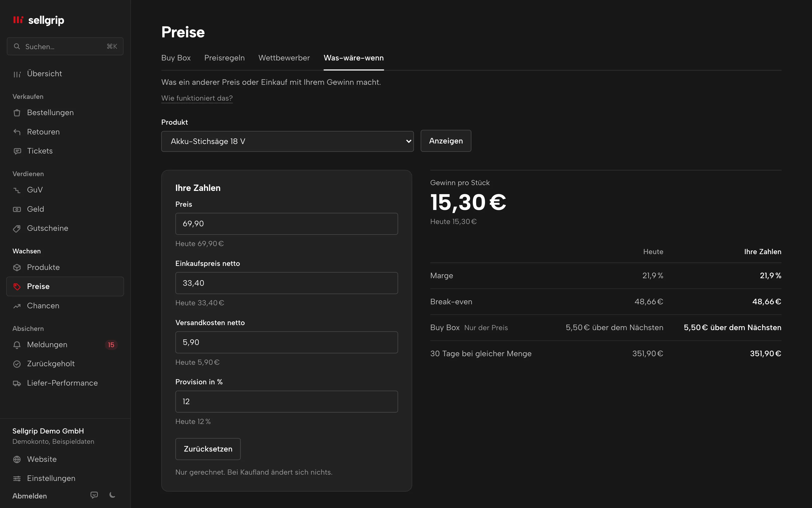Image resolution: width=812 pixels, height=508 pixels.
Task: Click the Website globe icon
Action: [x=17, y=459]
